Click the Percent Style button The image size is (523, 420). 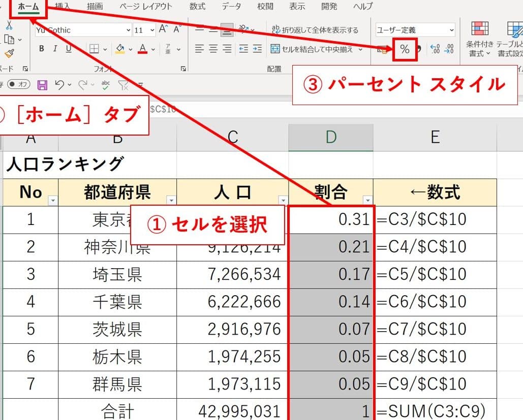coord(405,49)
